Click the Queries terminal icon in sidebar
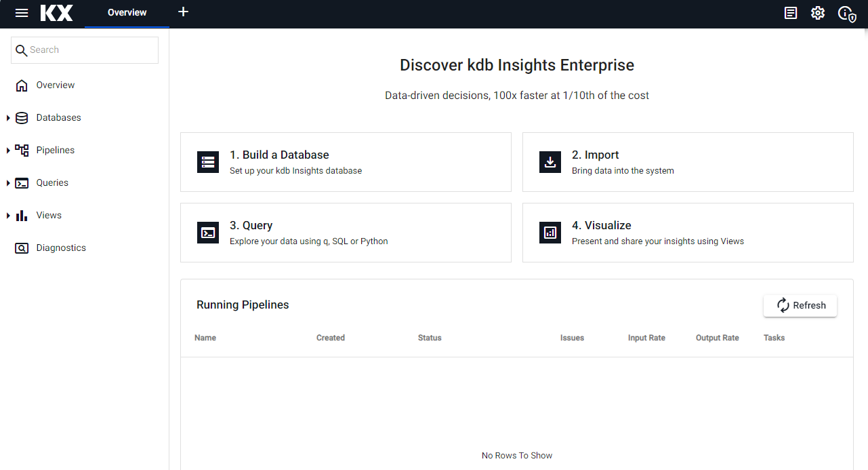Image resolution: width=868 pixels, height=470 pixels. point(22,183)
